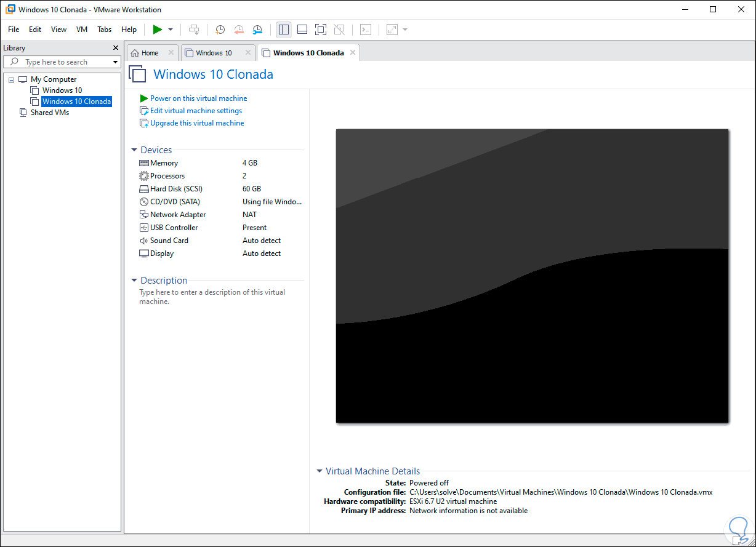Open the snapshot manager wrench-clock icon

point(257,30)
